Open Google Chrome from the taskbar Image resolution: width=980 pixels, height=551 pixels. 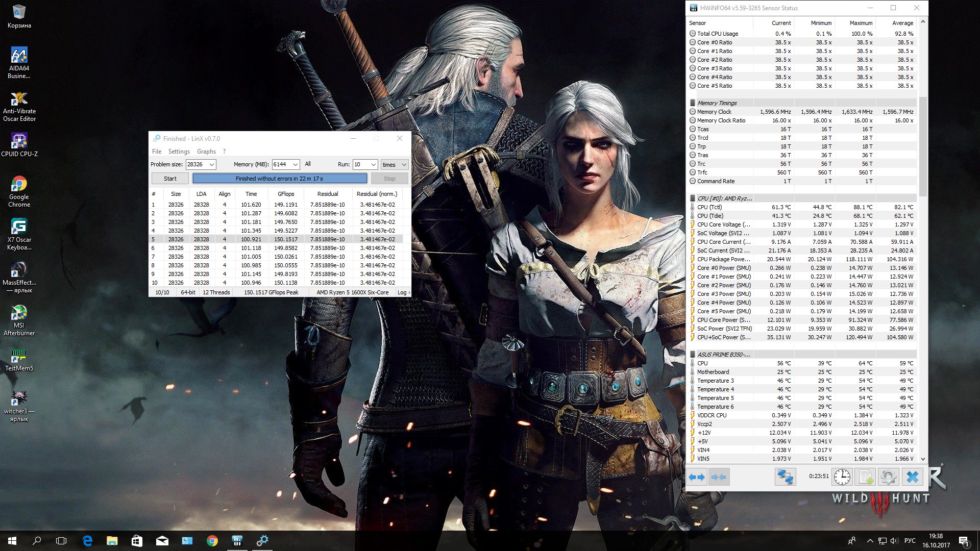(212, 541)
